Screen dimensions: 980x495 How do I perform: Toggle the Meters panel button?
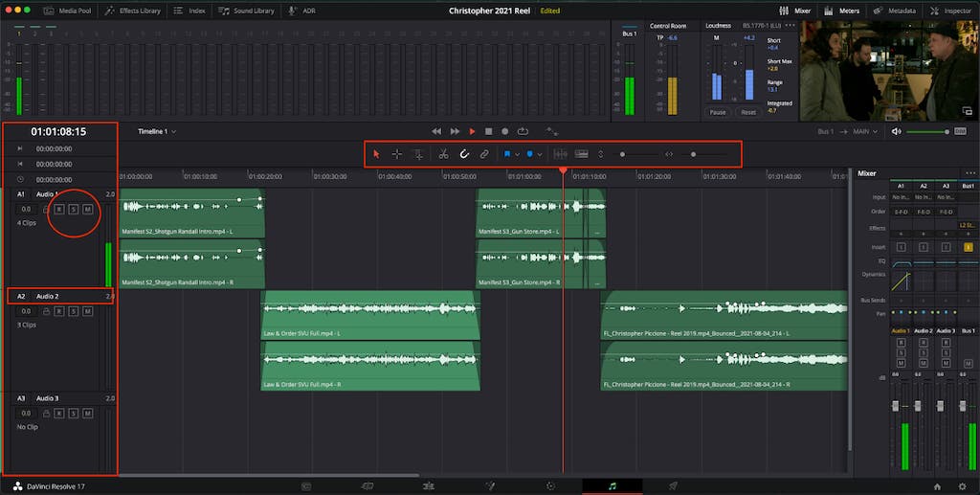pos(841,11)
